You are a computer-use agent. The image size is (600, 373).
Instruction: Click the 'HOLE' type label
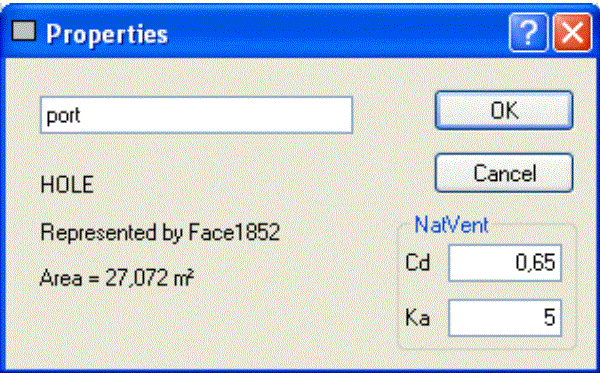(x=67, y=184)
